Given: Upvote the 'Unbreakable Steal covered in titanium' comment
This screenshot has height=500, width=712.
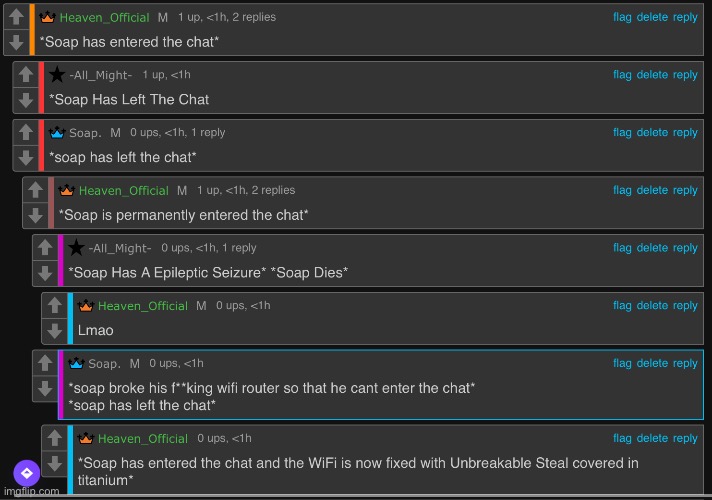Looking at the screenshot, I should [54, 438].
